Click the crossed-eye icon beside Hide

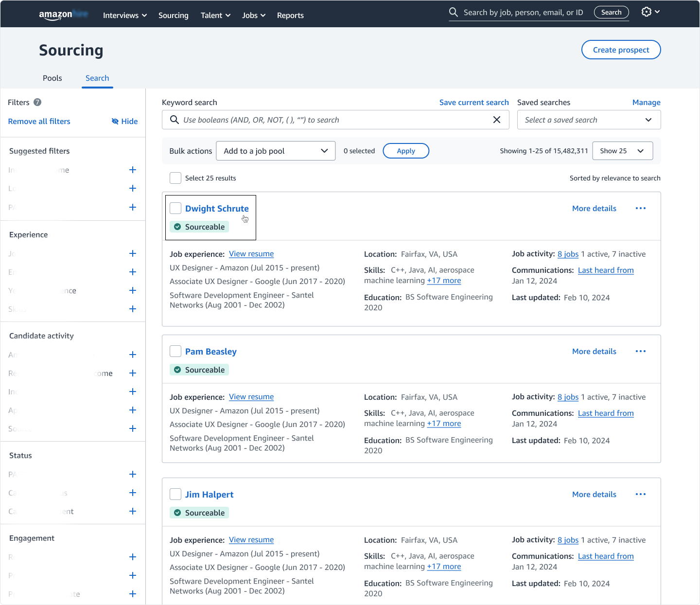click(x=115, y=121)
